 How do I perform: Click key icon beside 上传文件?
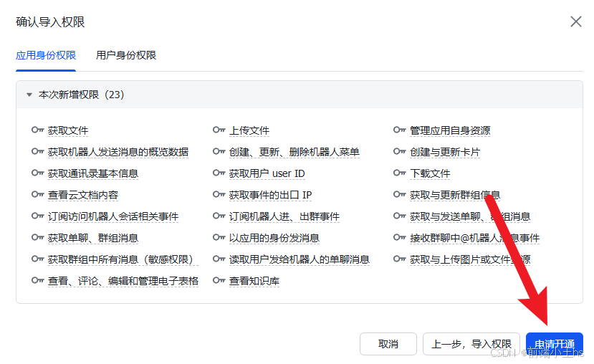point(219,130)
